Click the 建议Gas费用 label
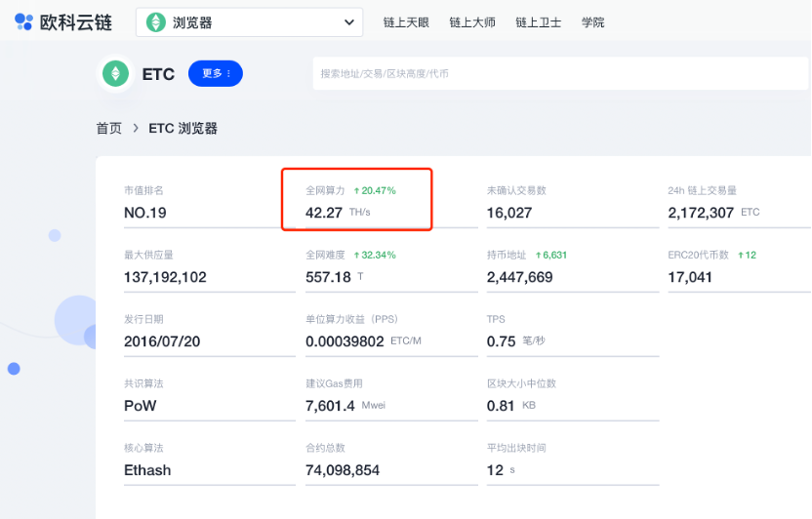This screenshot has width=812, height=519. point(334,383)
